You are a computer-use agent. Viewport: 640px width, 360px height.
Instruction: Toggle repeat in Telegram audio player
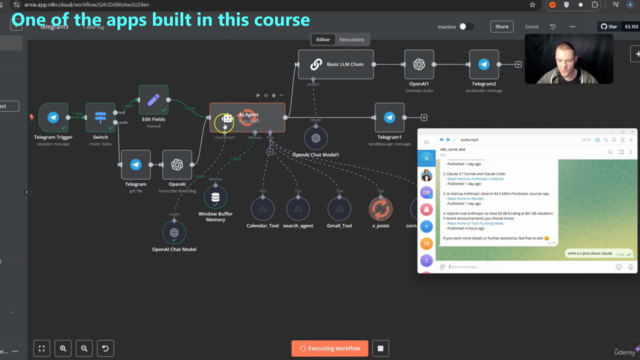pyautogui.click(x=614, y=140)
